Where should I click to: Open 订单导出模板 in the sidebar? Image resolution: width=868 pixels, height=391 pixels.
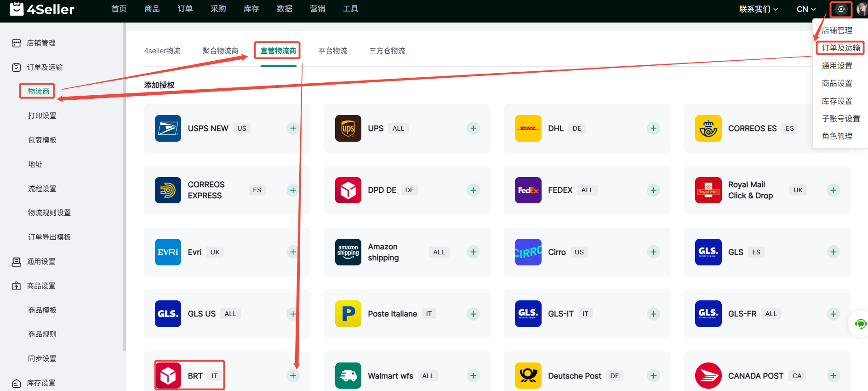pyautogui.click(x=50, y=237)
